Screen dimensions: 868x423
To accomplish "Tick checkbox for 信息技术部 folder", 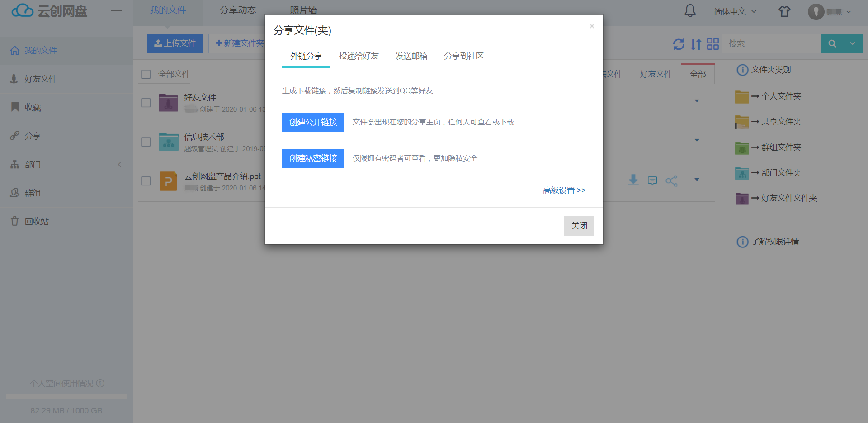I will [x=146, y=142].
